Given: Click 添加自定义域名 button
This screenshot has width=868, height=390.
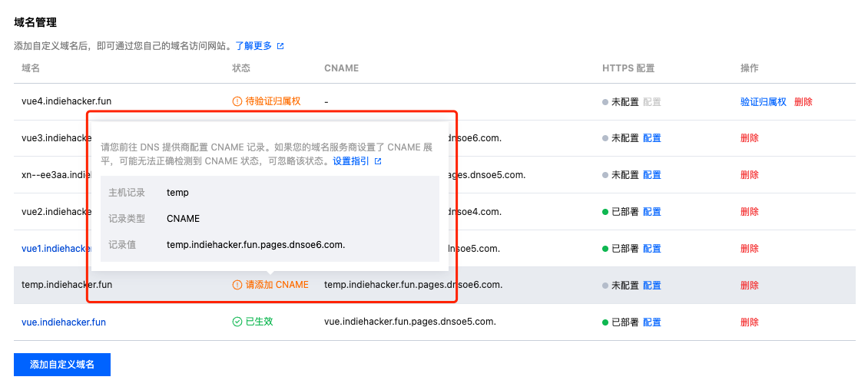Looking at the screenshot, I should click(62, 365).
